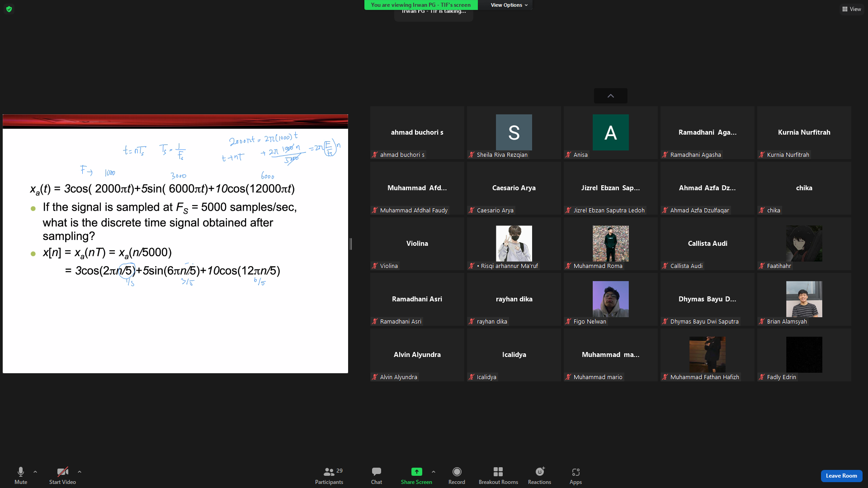Screen dimensions: 868x488
Task: Click muted mic icon beside chika
Action: 762,210
